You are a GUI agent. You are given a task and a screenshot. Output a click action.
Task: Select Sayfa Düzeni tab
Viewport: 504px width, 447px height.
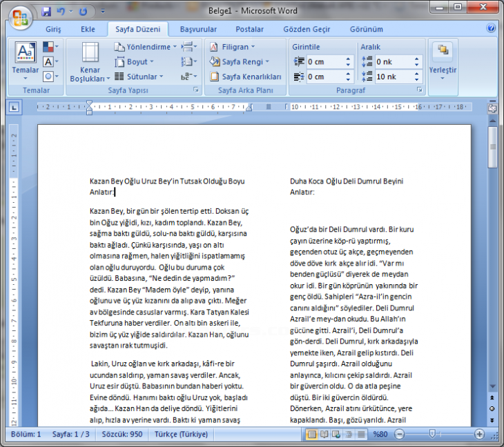click(137, 29)
